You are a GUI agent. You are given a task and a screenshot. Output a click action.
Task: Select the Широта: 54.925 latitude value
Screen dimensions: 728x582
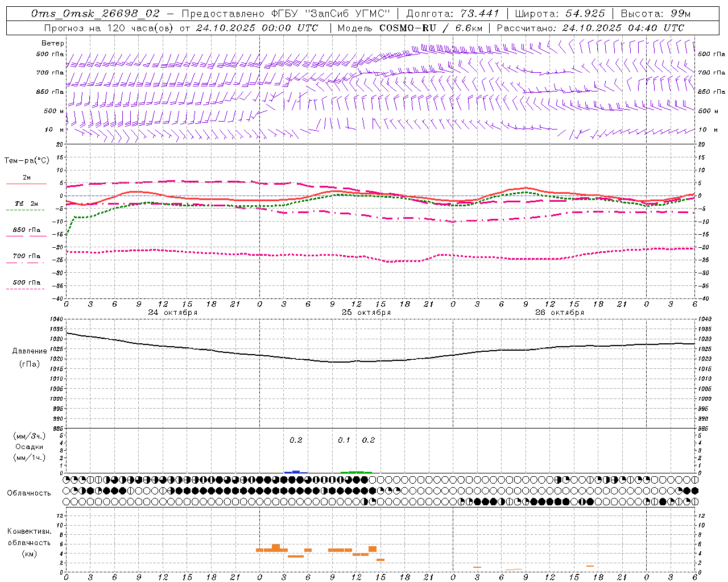click(x=560, y=14)
